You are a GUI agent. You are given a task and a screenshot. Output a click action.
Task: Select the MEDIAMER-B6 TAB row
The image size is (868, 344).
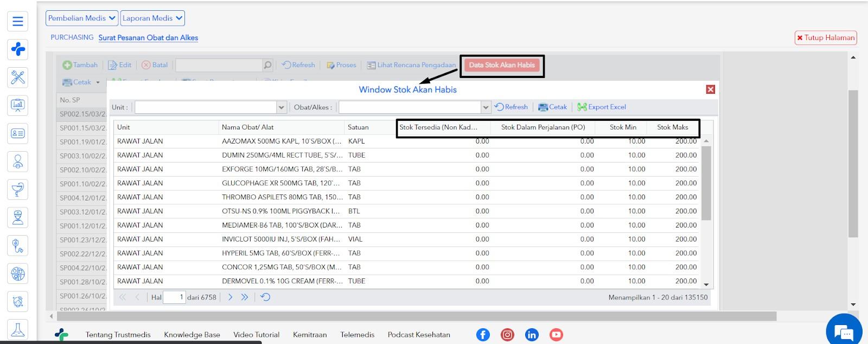(407, 225)
